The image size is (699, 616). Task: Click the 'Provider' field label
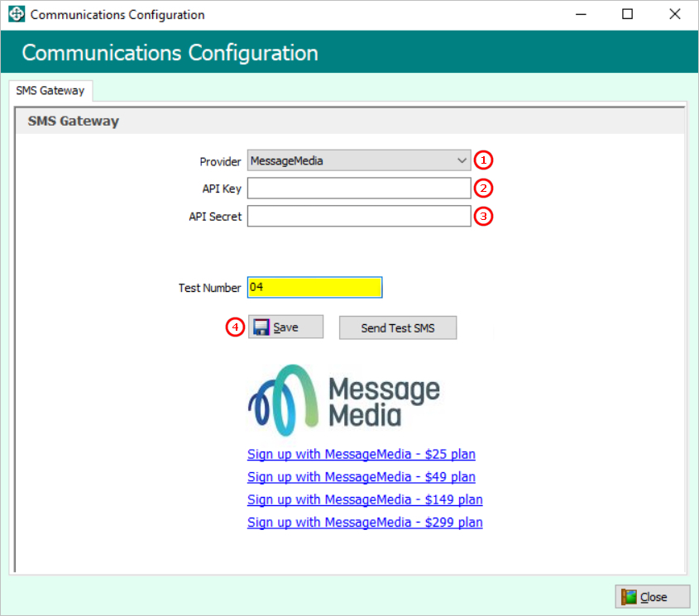tap(220, 161)
